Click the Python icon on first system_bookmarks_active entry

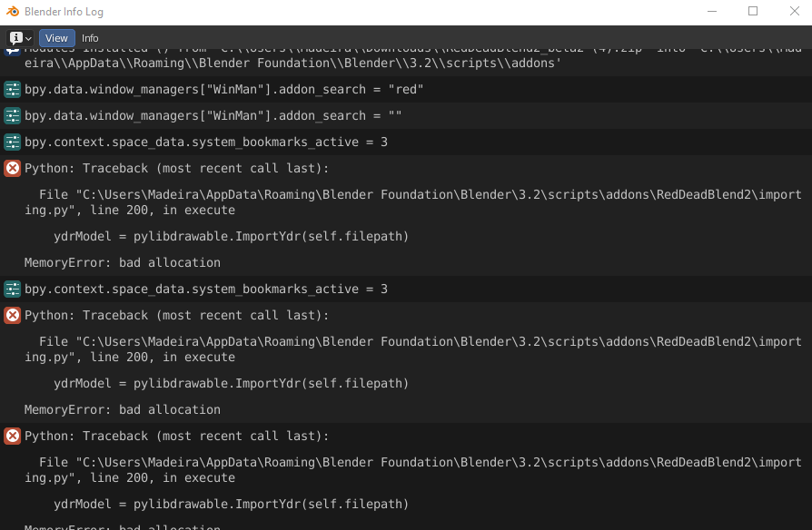coord(13,142)
